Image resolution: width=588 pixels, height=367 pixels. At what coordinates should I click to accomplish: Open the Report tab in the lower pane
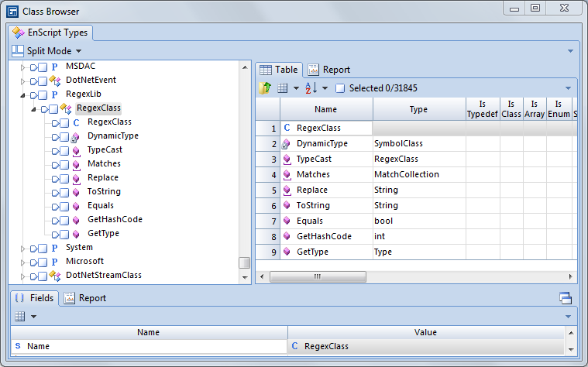coord(85,298)
